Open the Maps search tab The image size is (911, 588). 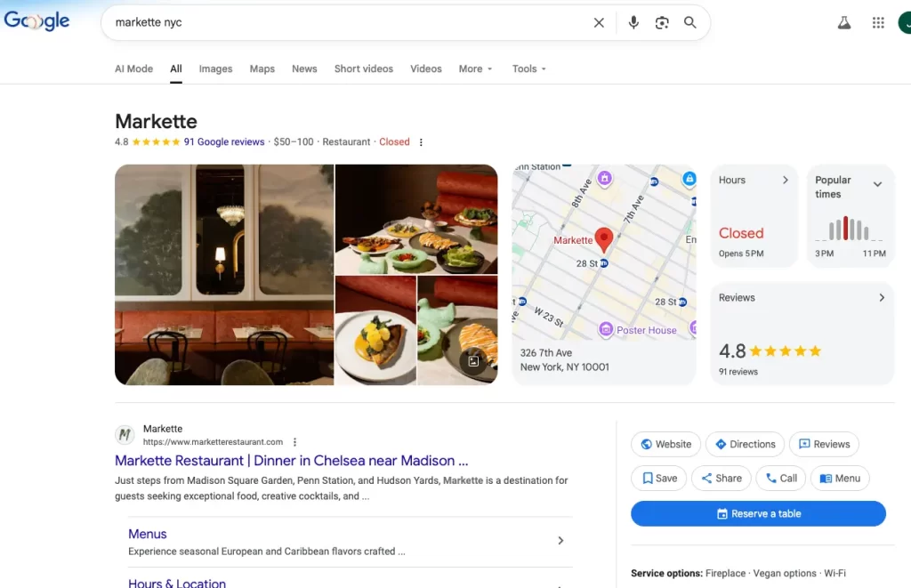[x=262, y=68]
